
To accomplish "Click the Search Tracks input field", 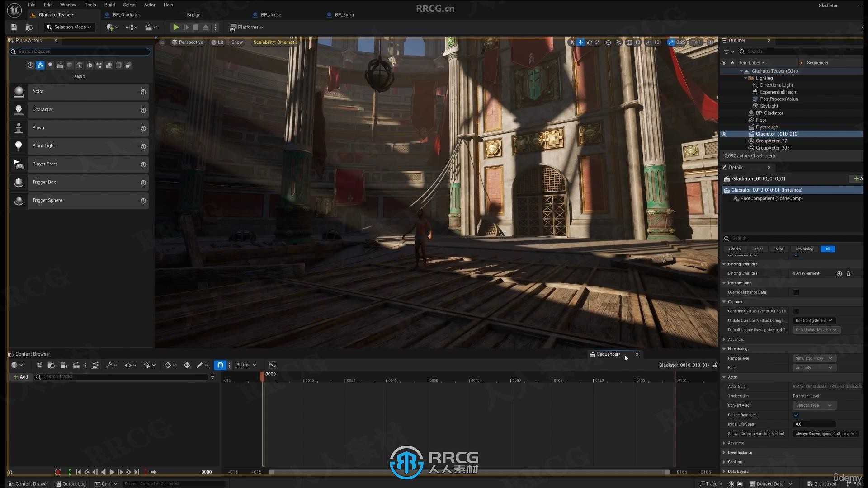I will point(121,377).
